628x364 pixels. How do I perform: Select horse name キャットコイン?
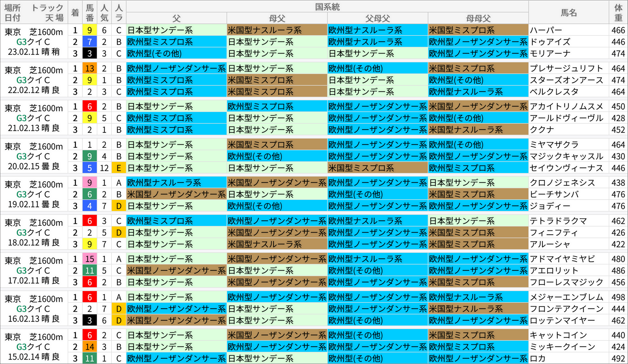558,335
